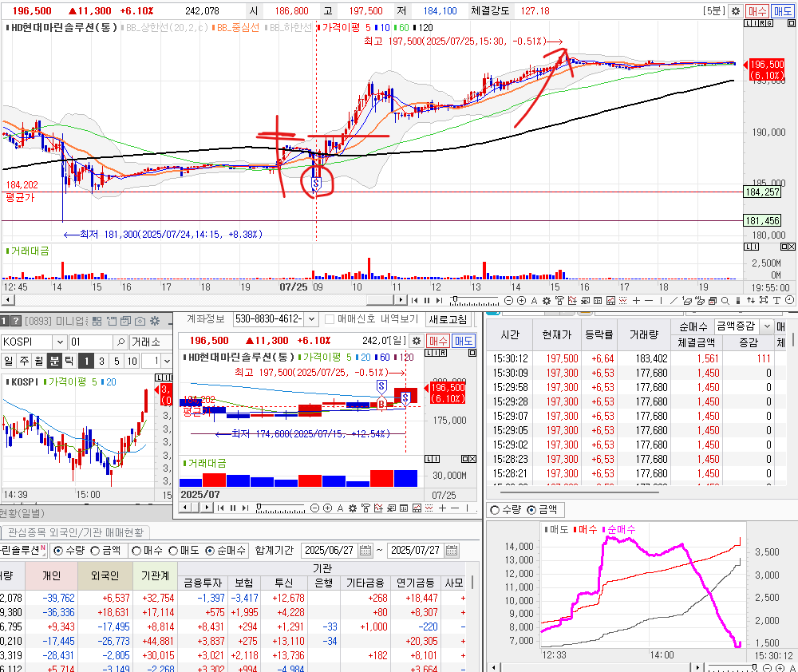Pause playback in daily chart toolbar

point(233,508)
